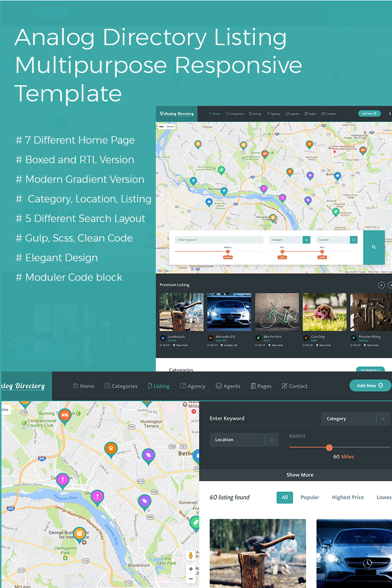Switch upper map to Satellite view

tap(170, 126)
